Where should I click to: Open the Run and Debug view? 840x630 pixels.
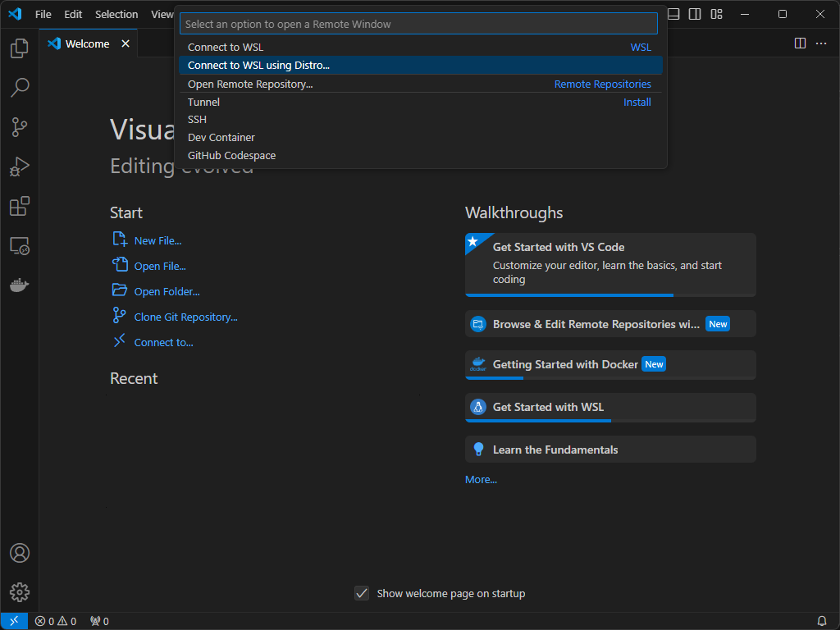click(20, 167)
